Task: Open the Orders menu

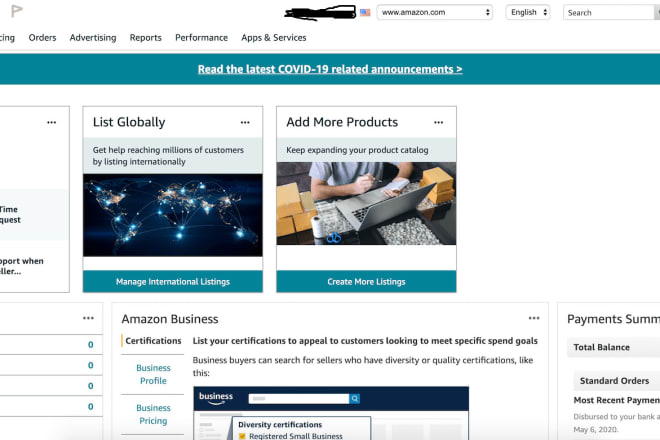Action: tap(43, 37)
